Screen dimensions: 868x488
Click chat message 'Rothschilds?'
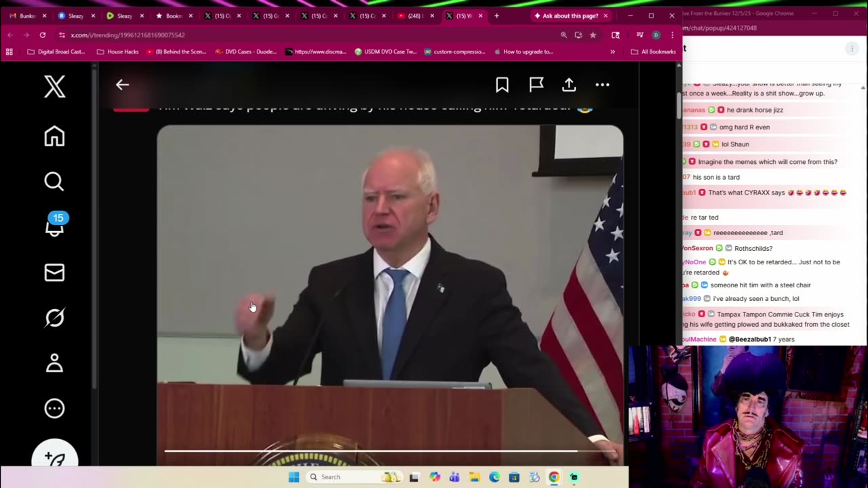pyautogui.click(x=753, y=248)
